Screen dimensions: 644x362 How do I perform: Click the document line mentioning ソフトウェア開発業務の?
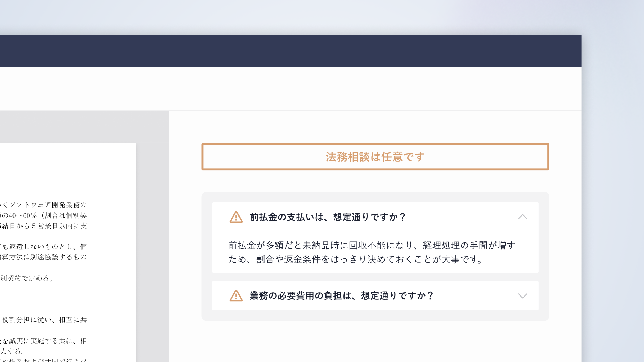coord(43,205)
